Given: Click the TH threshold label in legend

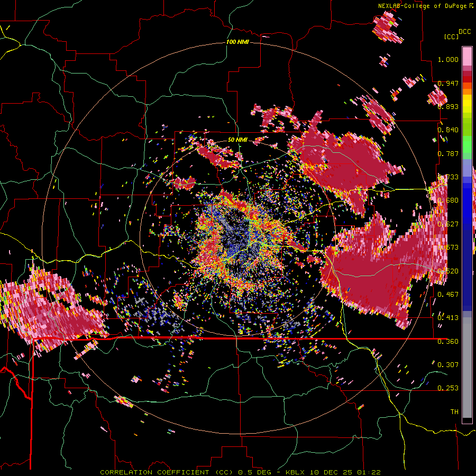Looking at the screenshot, I should click(454, 411).
